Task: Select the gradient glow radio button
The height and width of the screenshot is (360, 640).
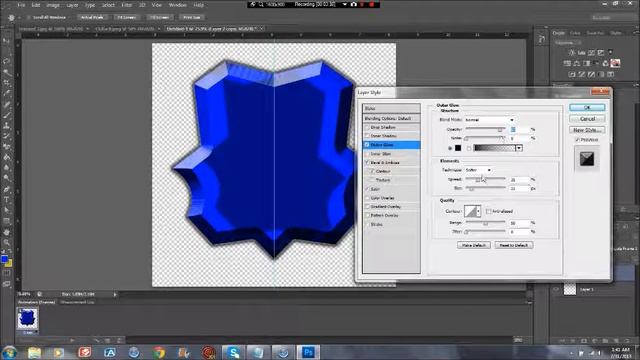Action: pyautogui.click(x=469, y=148)
